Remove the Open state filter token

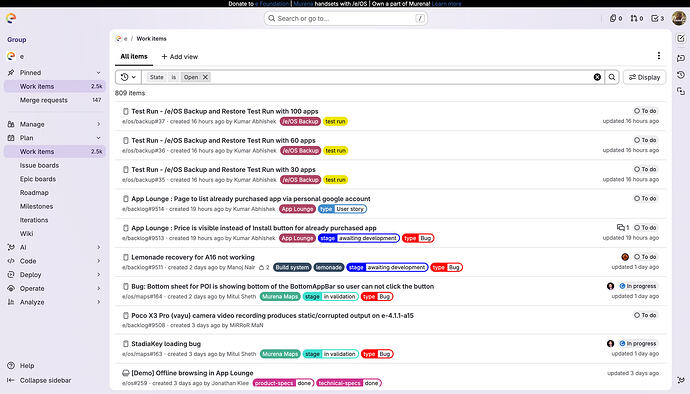[x=205, y=77]
